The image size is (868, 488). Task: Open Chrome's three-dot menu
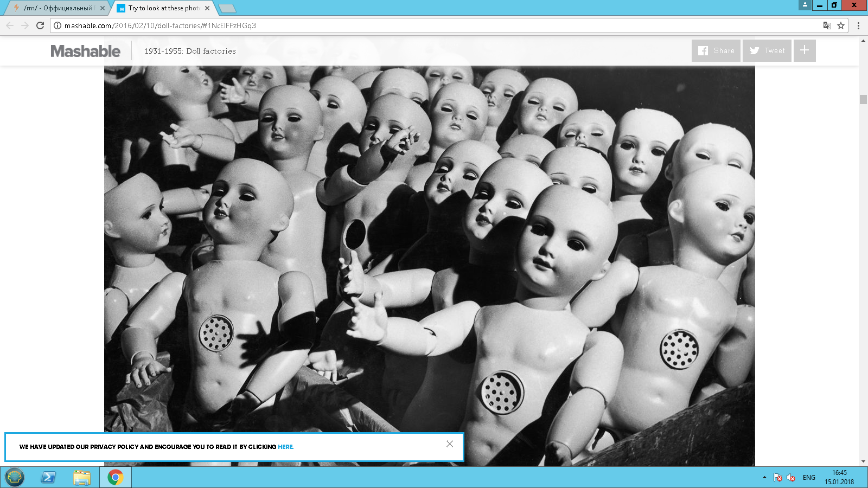[858, 25]
